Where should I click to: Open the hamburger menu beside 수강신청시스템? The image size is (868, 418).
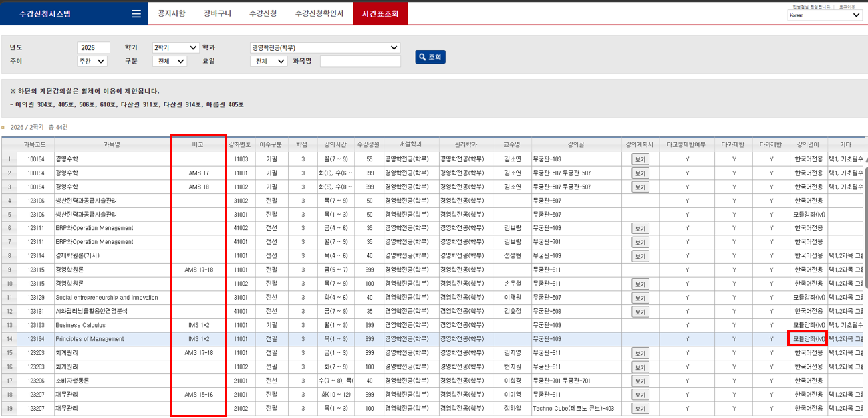(x=136, y=13)
